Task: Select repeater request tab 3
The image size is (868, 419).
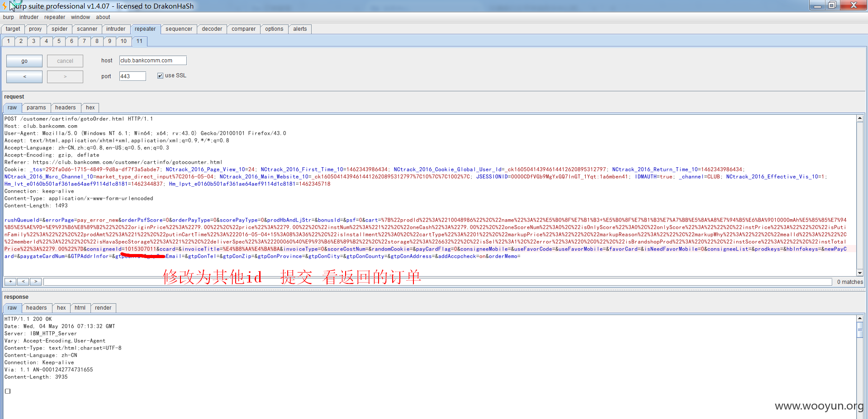Action: tap(33, 41)
